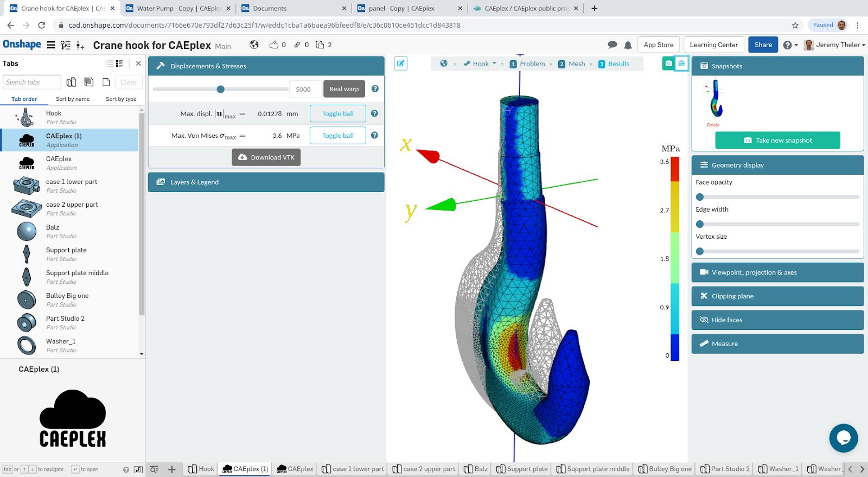Click the Download VTK button

[266, 157]
